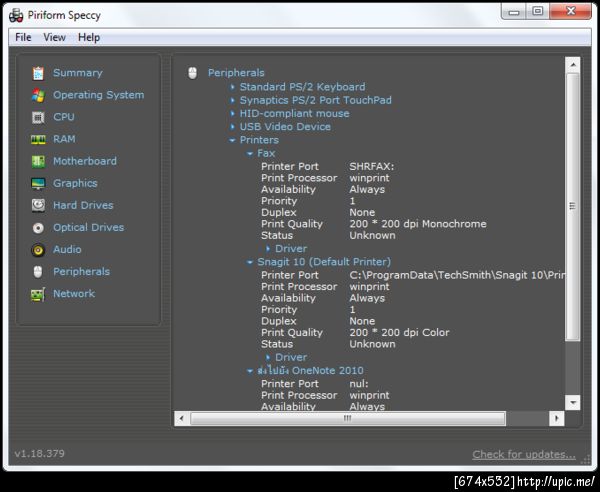View the Hard Drives section
The image size is (600, 492).
click(83, 205)
